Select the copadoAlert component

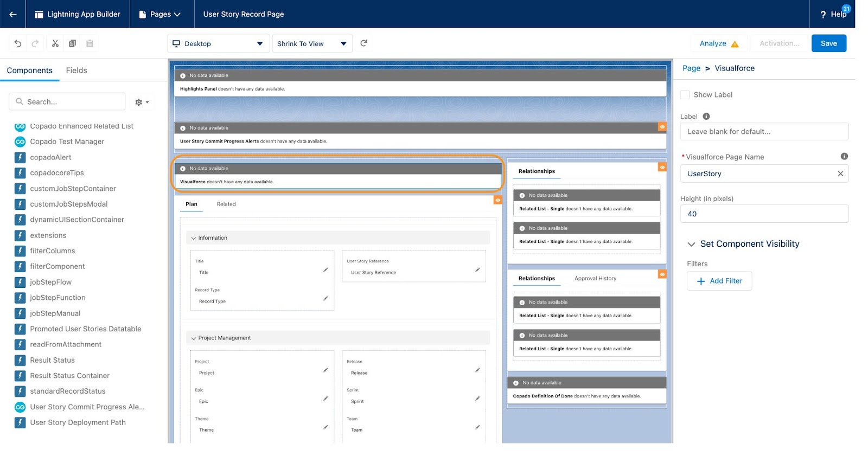(50, 157)
